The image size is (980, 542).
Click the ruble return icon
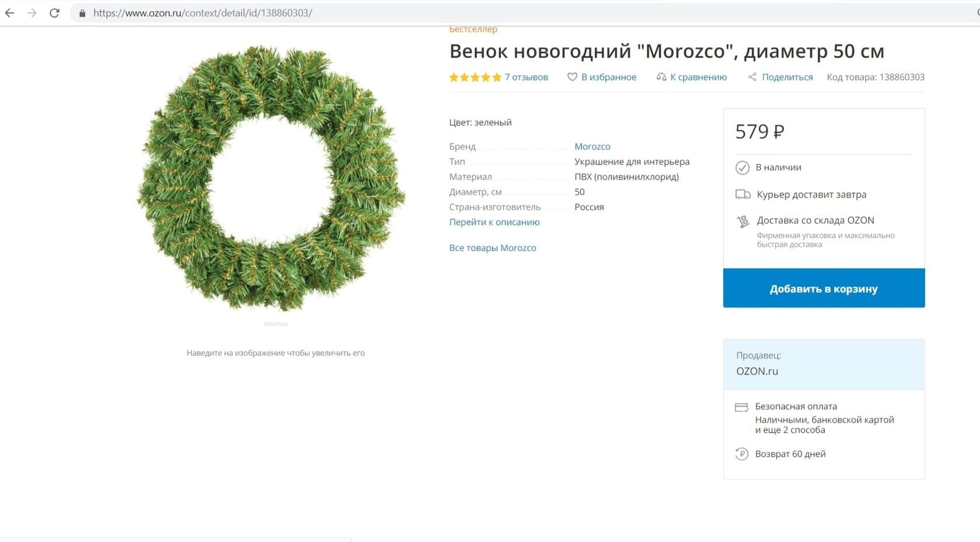pyautogui.click(x=741, y=454)
